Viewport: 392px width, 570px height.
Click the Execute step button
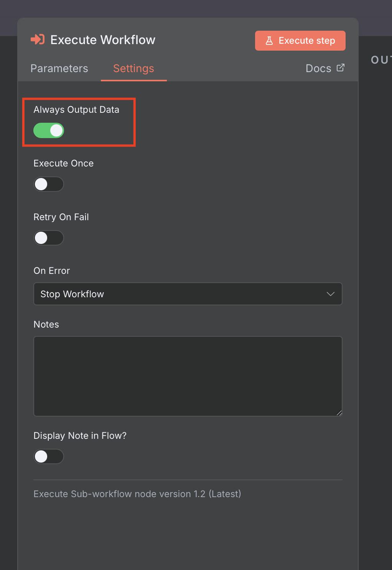pos(300,40)
